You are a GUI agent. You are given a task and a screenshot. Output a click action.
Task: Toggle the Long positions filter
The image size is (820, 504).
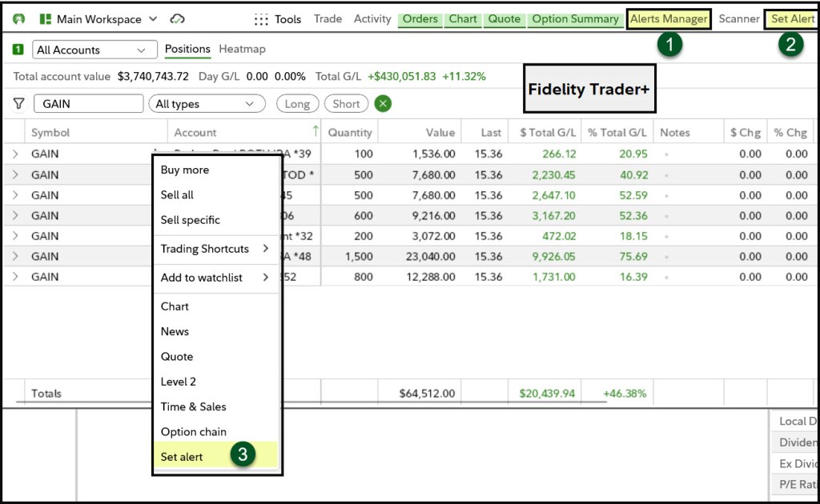click(297, 104)
